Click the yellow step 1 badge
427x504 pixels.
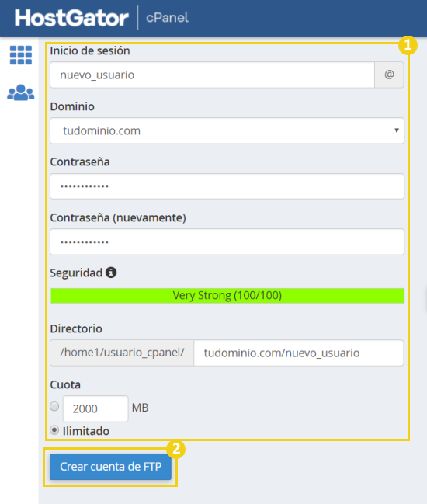(x=408, y=45)
